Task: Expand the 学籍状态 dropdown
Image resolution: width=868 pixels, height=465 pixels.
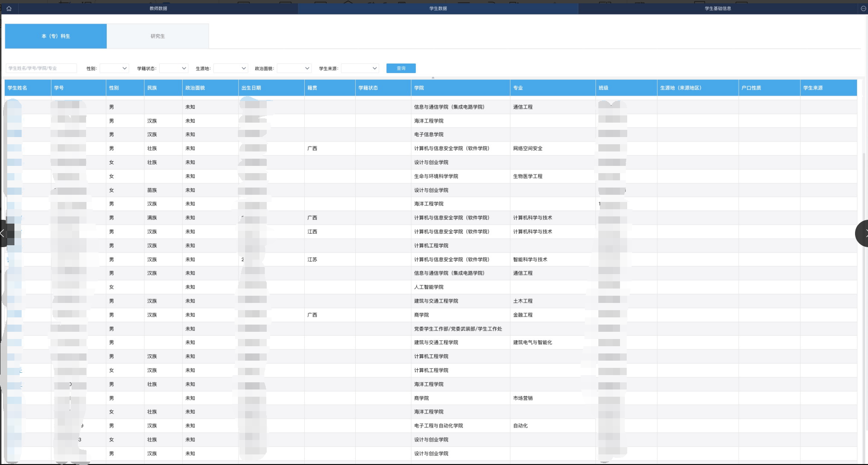Action: pos(174,68)
